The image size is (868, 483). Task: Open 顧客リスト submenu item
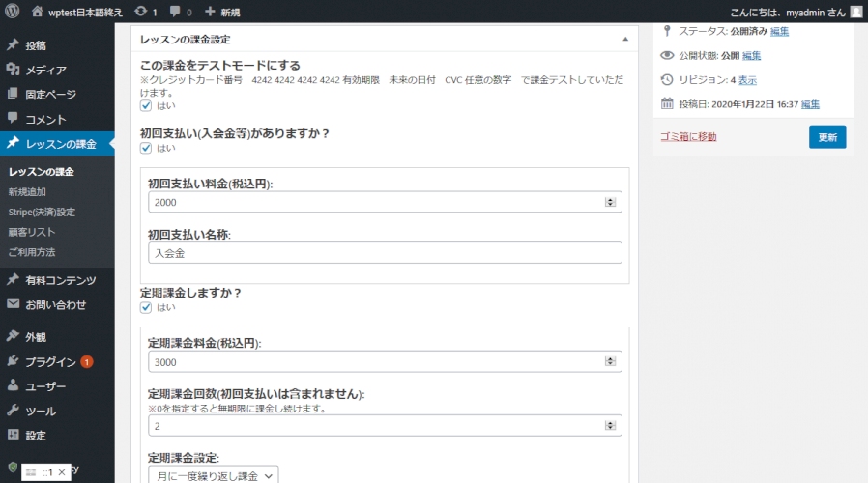tap(32, 232)
